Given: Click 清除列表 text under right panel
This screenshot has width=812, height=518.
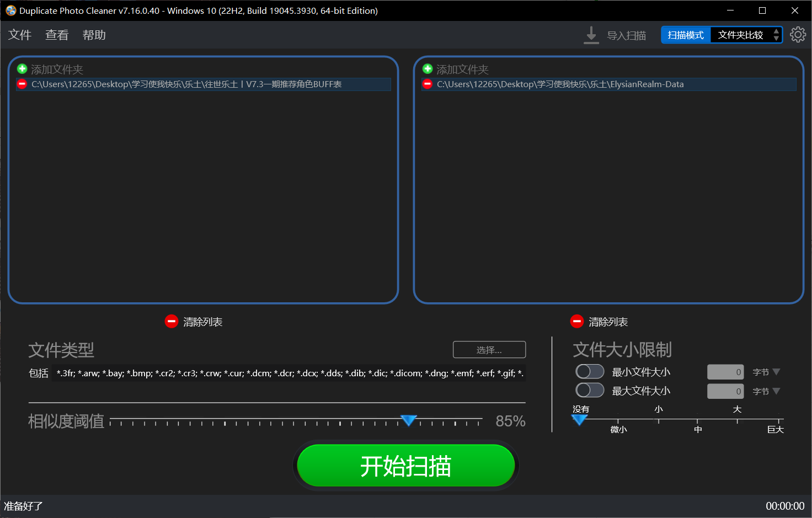Looking at the screenshot, I should pos(608,322).
